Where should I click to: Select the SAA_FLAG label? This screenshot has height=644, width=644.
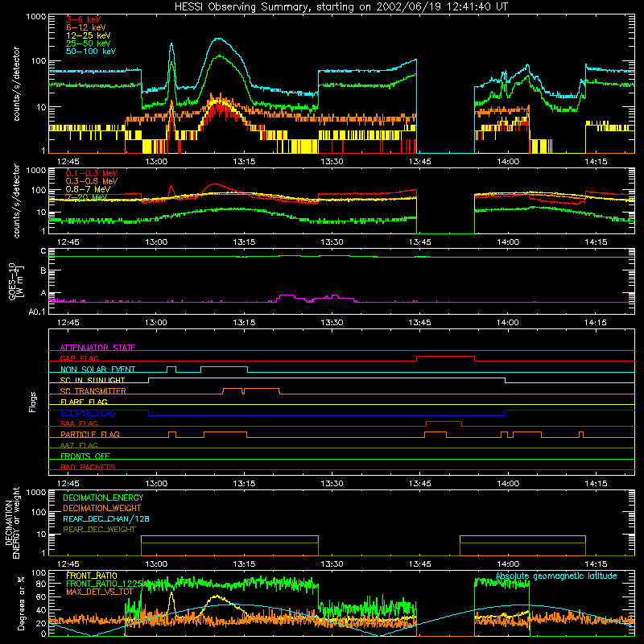point(79,423)
